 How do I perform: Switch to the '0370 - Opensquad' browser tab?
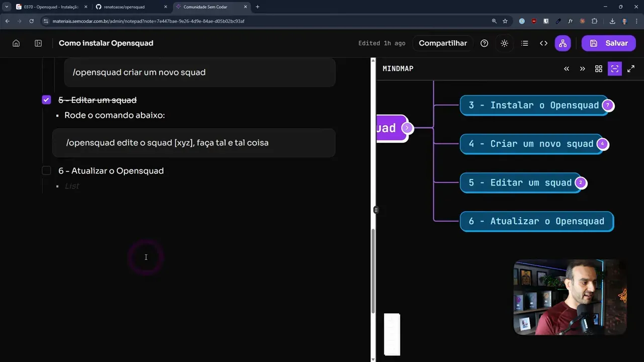pyautogui.click(x=50, y=7)
